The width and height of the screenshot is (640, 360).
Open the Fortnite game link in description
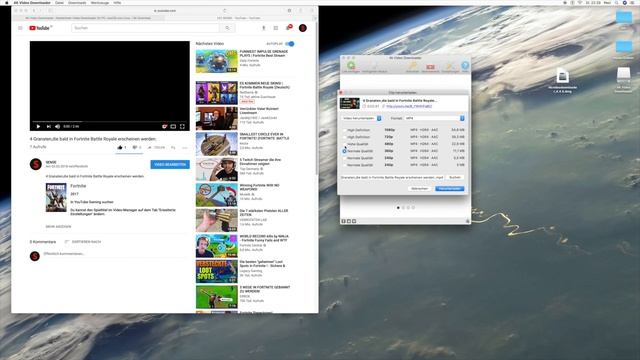coord(78,186)
